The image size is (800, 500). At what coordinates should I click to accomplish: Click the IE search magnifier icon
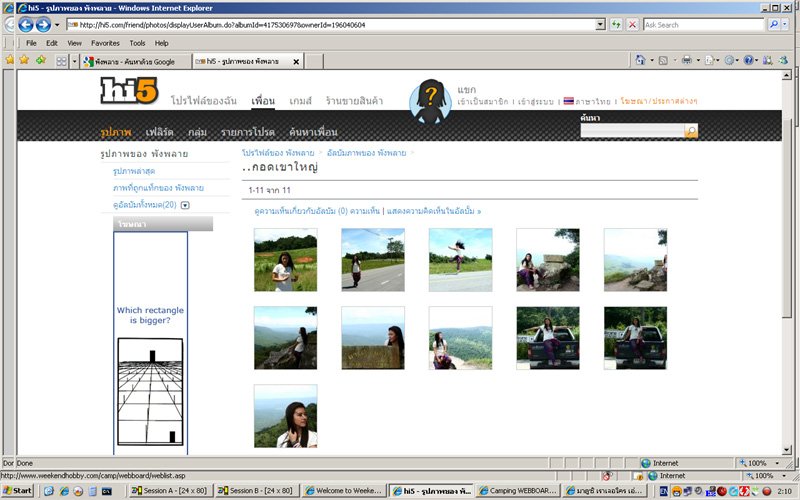[x=773, y=24]
